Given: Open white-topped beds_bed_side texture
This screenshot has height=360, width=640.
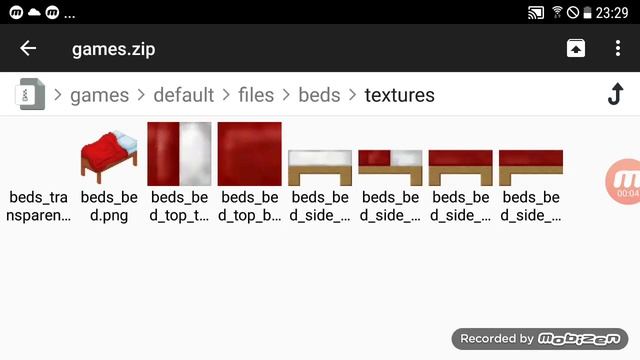Looking at the screenshot, I should (x=320, y=168).
